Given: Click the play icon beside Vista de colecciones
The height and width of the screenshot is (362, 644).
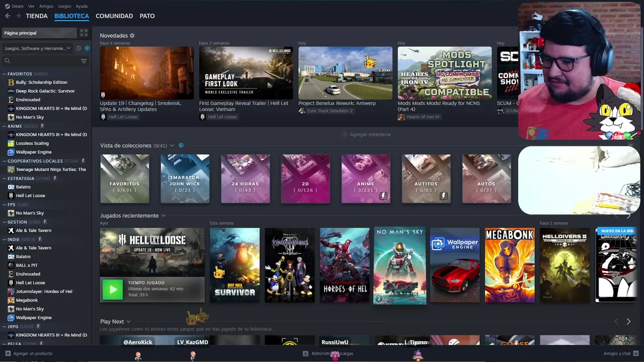Looking at the screenshot, I should tap(181, 145).
